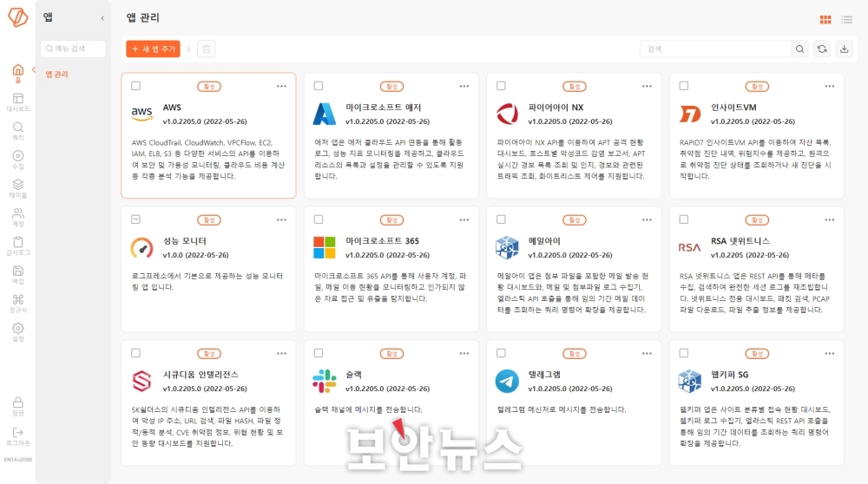The height and width of the screenshot is (484, 868).
Task: Click the search magnifier button
Action: [800, 49]
